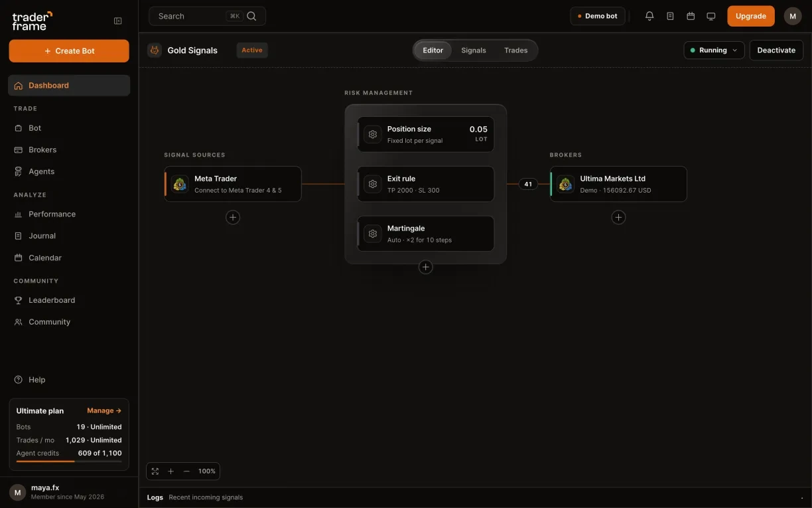
Task: Click the Ultima Markets broker logo
Action: (x=565, y=184)
